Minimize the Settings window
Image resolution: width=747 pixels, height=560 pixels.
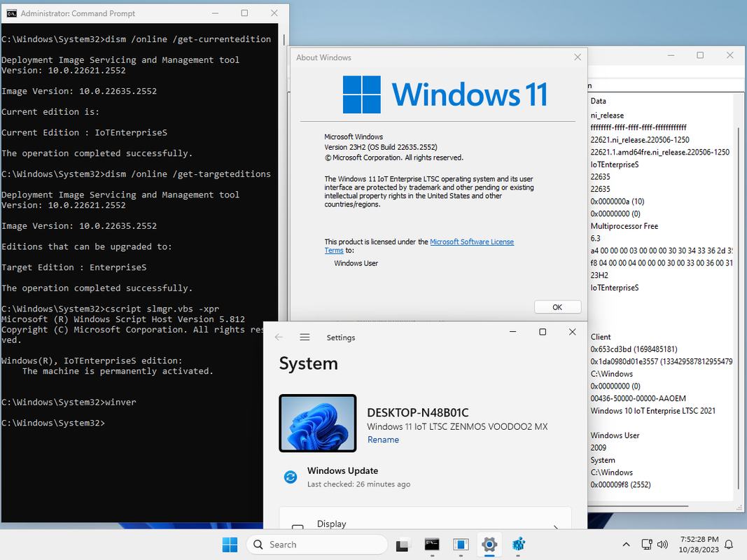(513, 332)
